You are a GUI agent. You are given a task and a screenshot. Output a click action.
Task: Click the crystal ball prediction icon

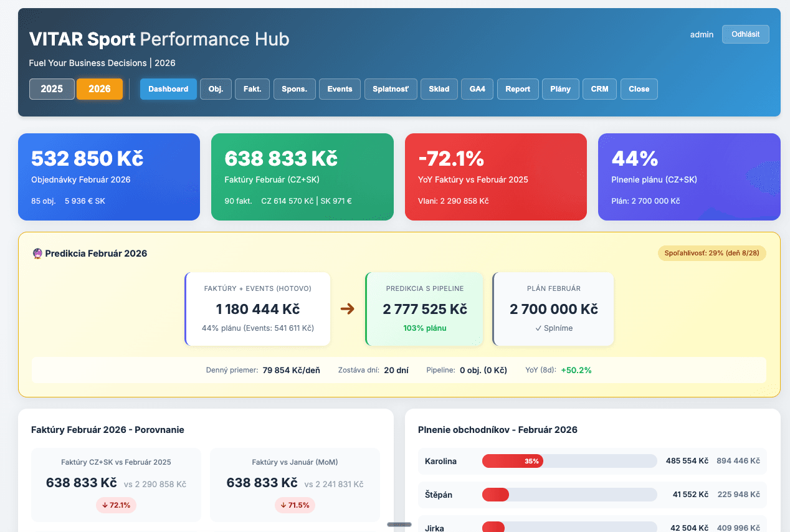(x=37, y=253)
